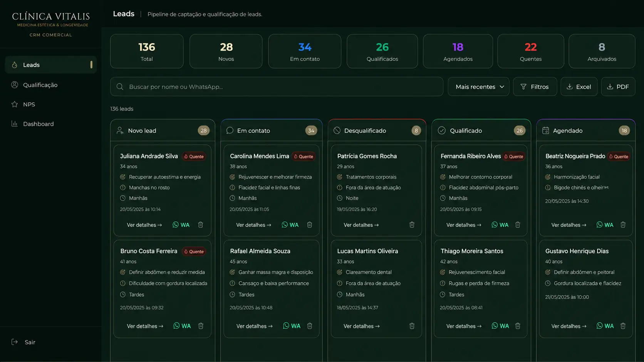
Task: Click the timestamp "20/05/2025 às 10:14"
Action: [140, 209]
